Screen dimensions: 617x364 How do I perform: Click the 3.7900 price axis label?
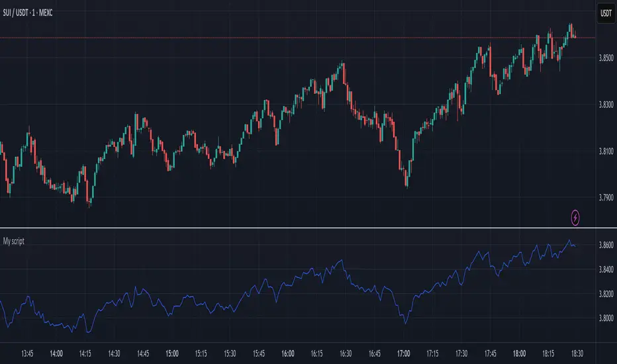606,197
